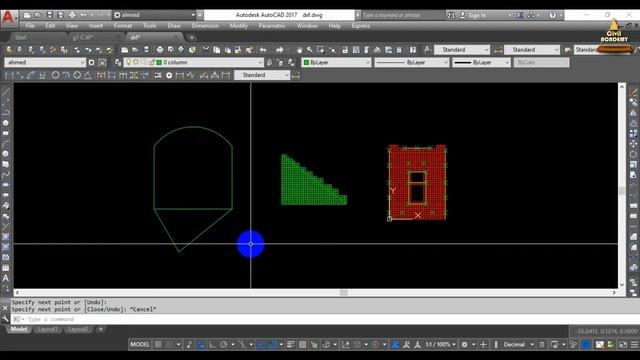The height and width of the screenshot is (360, 640).
Task: Open the AutoCAD application menu button
Action: 8,18
